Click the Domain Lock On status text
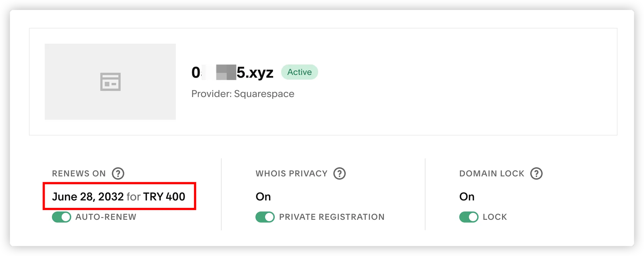 (467, 197)
